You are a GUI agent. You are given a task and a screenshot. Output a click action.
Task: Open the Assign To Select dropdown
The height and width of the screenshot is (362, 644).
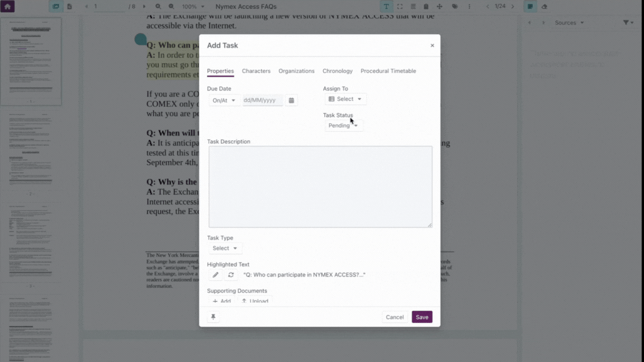[x=345, y=99]
